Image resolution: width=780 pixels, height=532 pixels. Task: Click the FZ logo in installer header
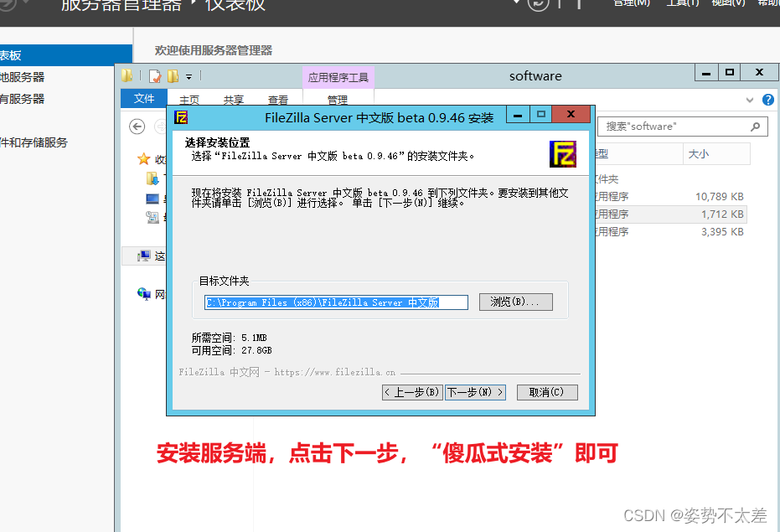tap(563, 154)
